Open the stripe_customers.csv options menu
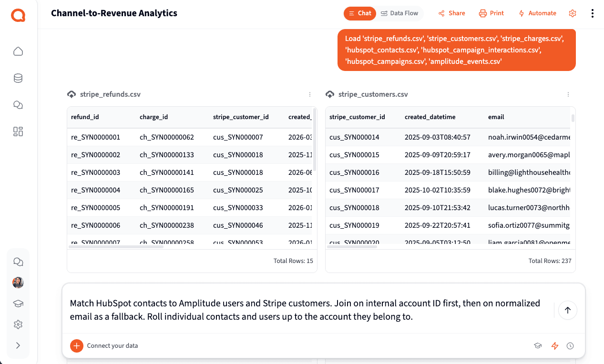Image resolution: width=604 pixels, height=364 pixels. (x=568, y=94)
